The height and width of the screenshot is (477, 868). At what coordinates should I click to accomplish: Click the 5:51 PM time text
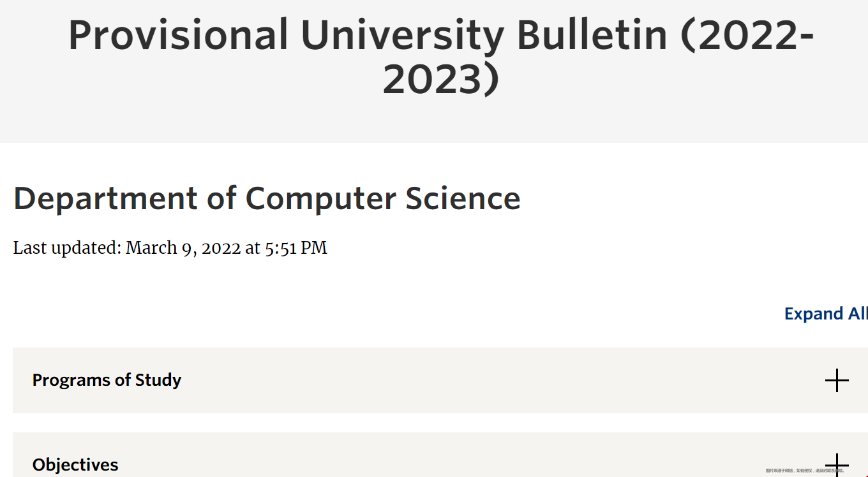click(x=296, y=248)
